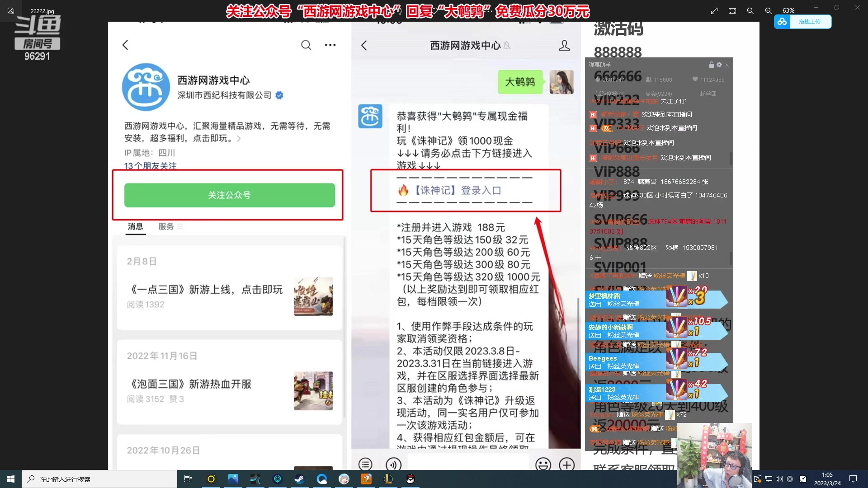Viewport: 868px width, 488px height.
Task: Zoom in on the image viewer
Action: [x=768, y=10]
